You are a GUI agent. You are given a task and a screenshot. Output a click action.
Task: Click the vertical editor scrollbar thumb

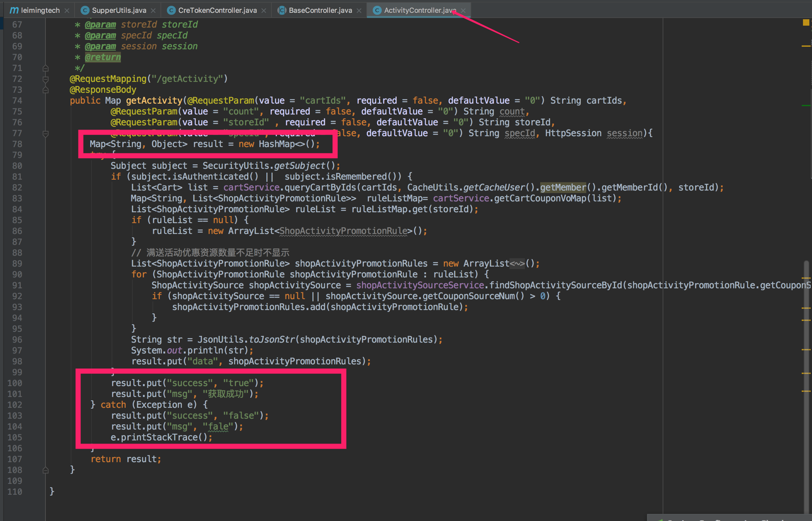tap(807, 388)
